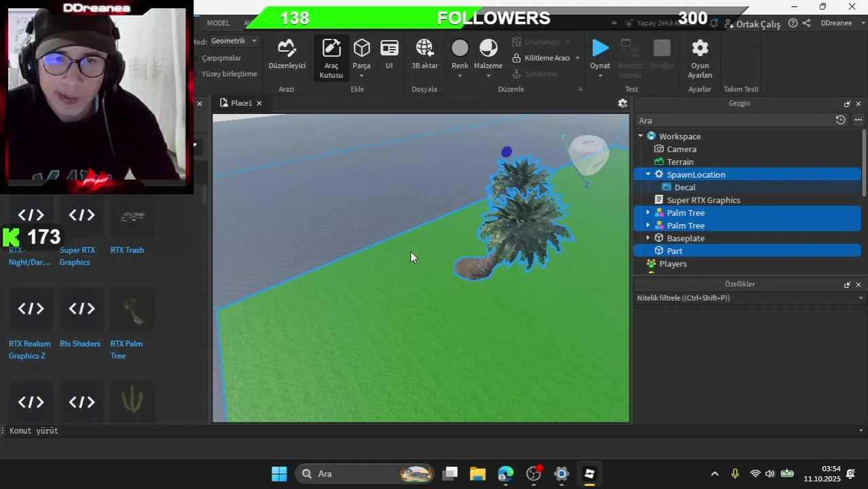Open the Windows Start menu
The height and width of the screenshot is (489, 868).
pos(279,474)
